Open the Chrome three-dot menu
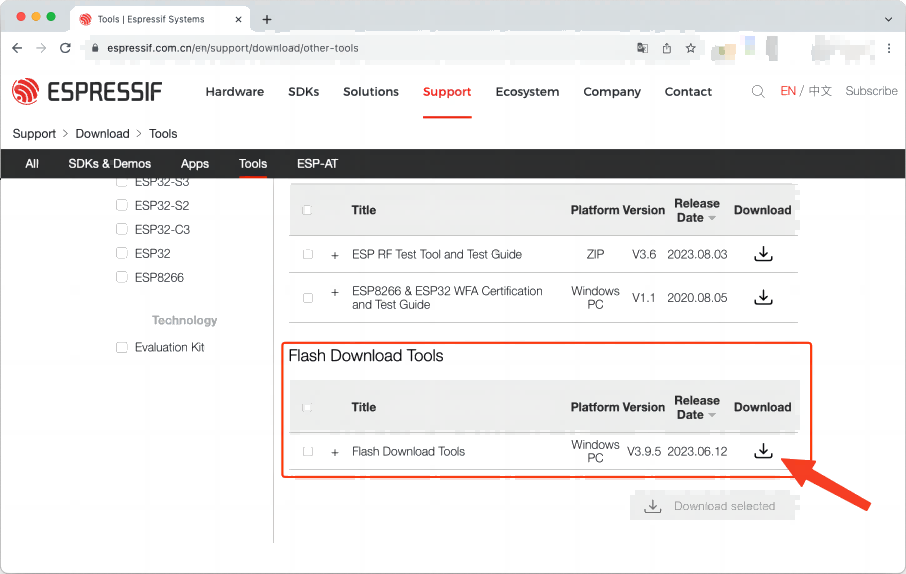906x574 pixels. (889, 49)
